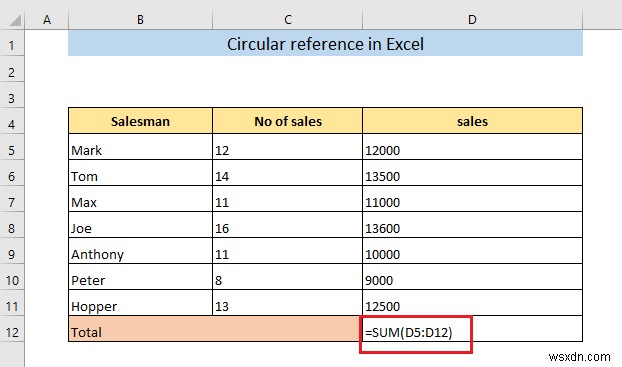
Task: Select column D header
Action: 472,19
